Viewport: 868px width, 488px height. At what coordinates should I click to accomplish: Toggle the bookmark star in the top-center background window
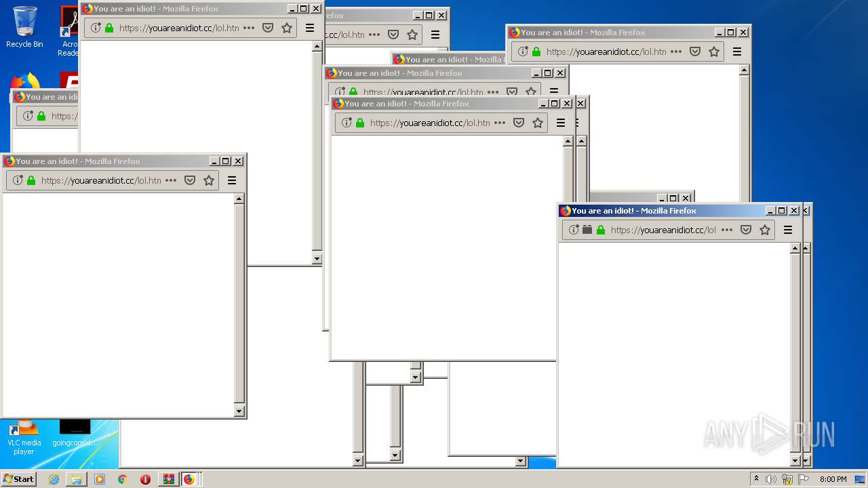pos(412,35)
